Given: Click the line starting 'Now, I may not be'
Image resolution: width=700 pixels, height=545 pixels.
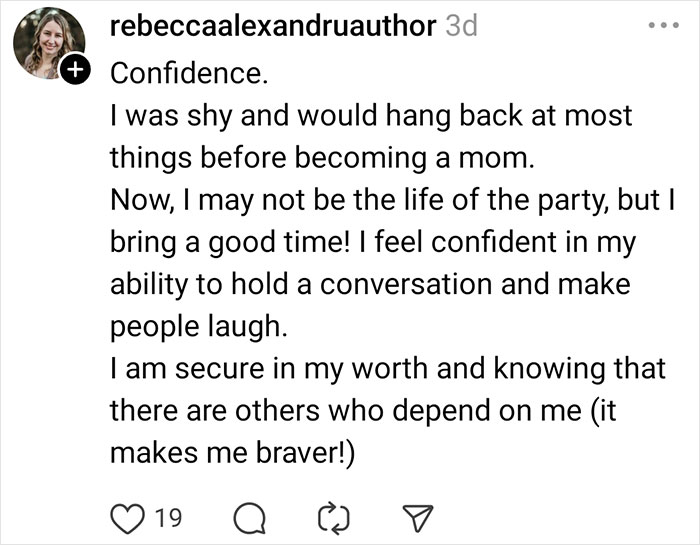Looking at the screenshot, I should click(x=387, y=200).
